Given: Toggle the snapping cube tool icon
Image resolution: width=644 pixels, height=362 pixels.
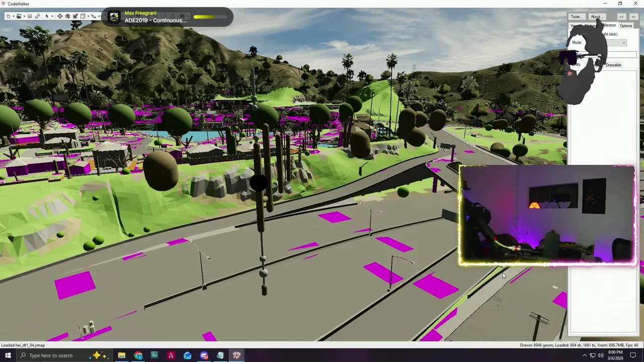Looking at the screenshot, I should (83, 16).
